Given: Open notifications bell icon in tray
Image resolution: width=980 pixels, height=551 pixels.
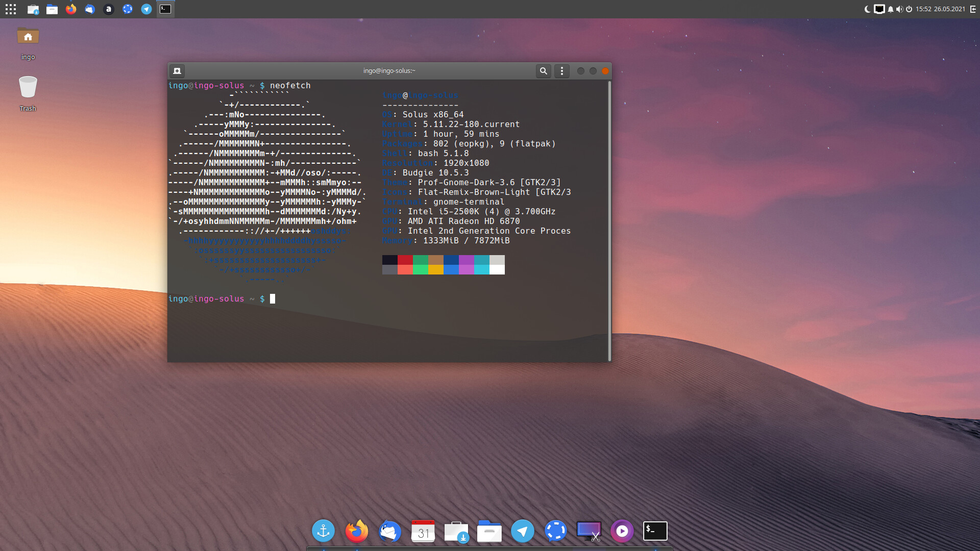Looking at the screenshot, I should coord(891,9).
